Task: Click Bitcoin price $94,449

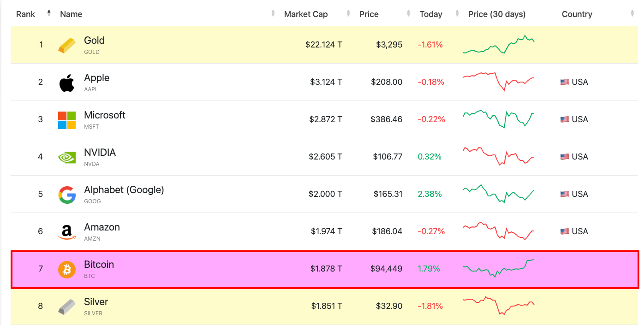Action: (386, 269)
